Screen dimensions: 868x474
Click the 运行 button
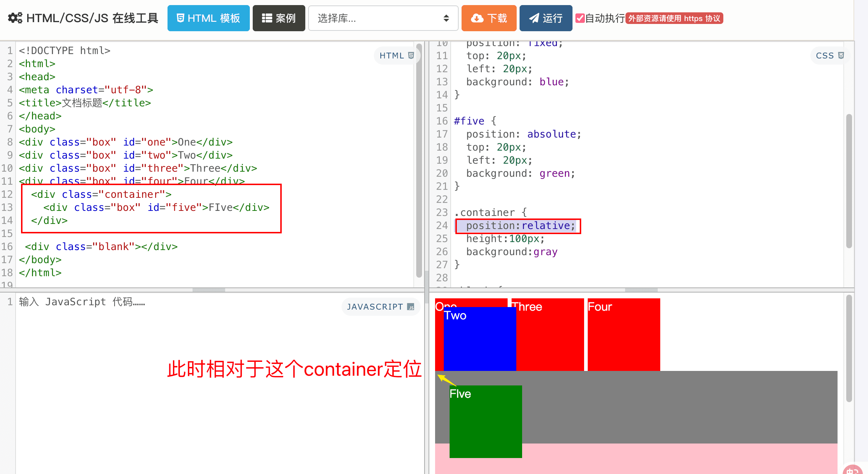[x=546, y=18]
